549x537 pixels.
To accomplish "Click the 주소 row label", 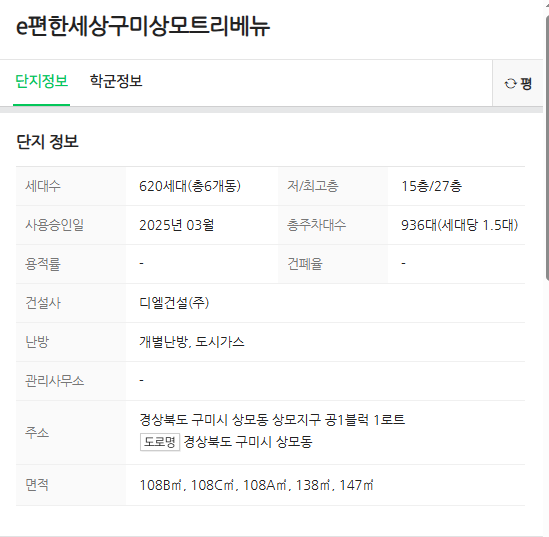I will (x=37, y=433).
